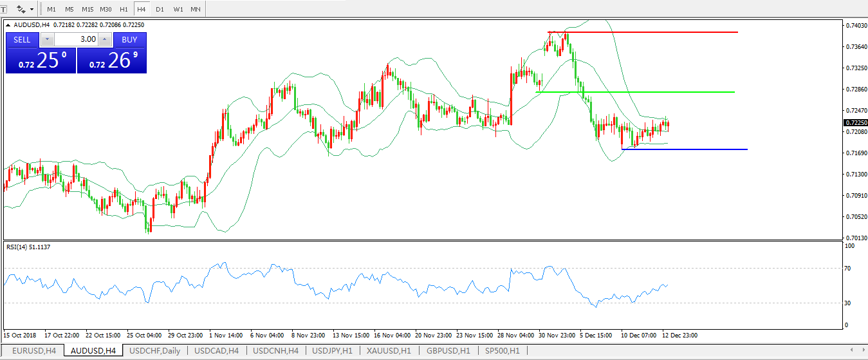Go to the SP500,H1 tab
Image resolution: width=868 pixels, height=360 pixels.
pos(503,350)
